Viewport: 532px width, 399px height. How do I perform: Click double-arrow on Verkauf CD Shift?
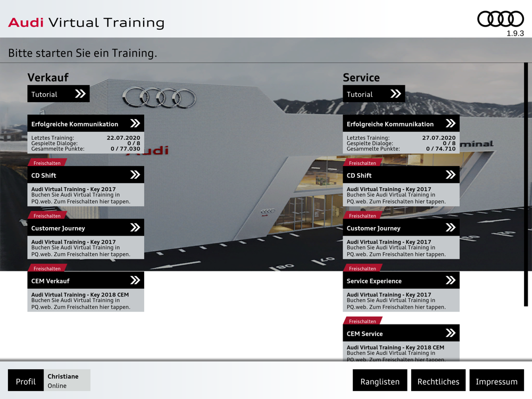click(x=135, y=174)
